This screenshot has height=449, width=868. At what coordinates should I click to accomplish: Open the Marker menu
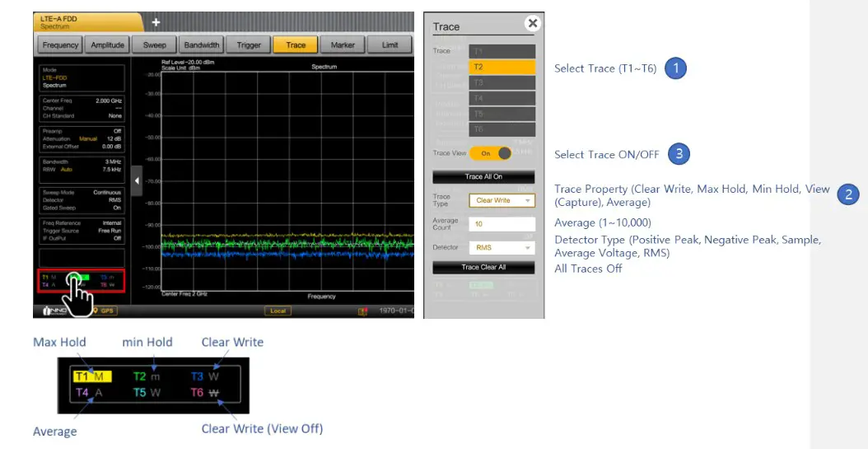(x=343, y=44)
